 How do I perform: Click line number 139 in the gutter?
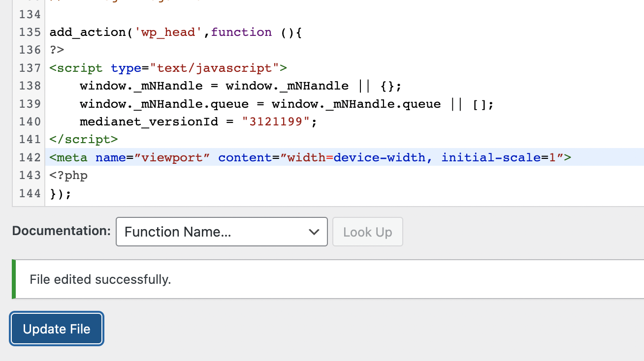coord(30,104)
